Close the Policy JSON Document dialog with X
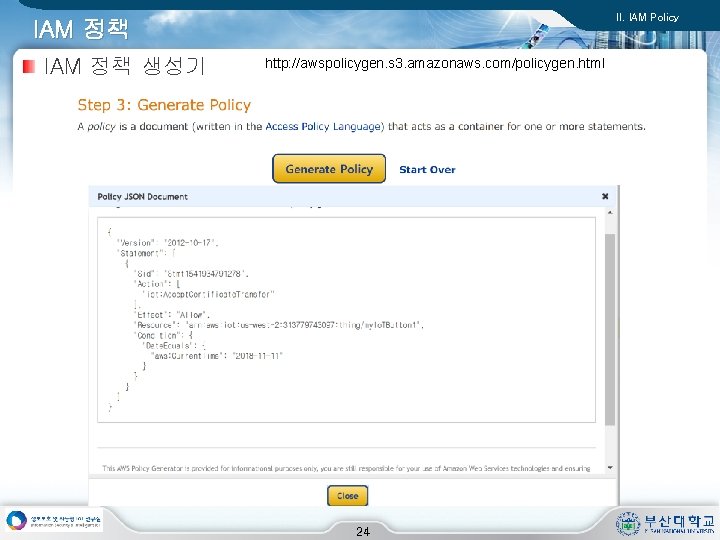The height and width of the screenshot is (540, 720). [x=605, y=196]
